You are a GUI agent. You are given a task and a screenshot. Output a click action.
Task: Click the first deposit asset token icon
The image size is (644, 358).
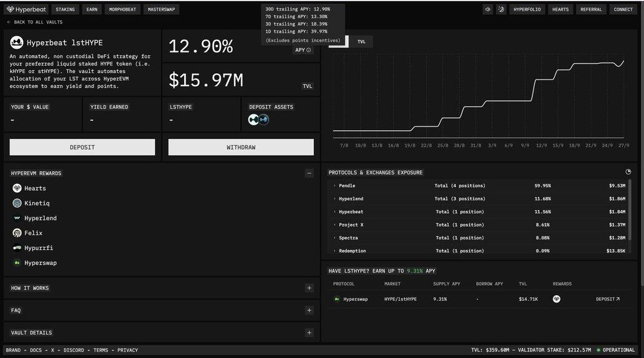point(253,120)
